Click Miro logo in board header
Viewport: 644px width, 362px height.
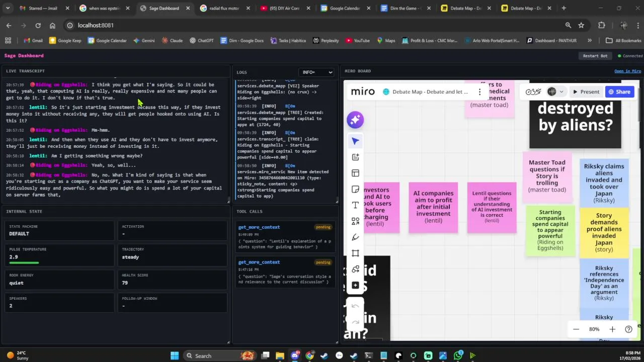pos(363,92)
